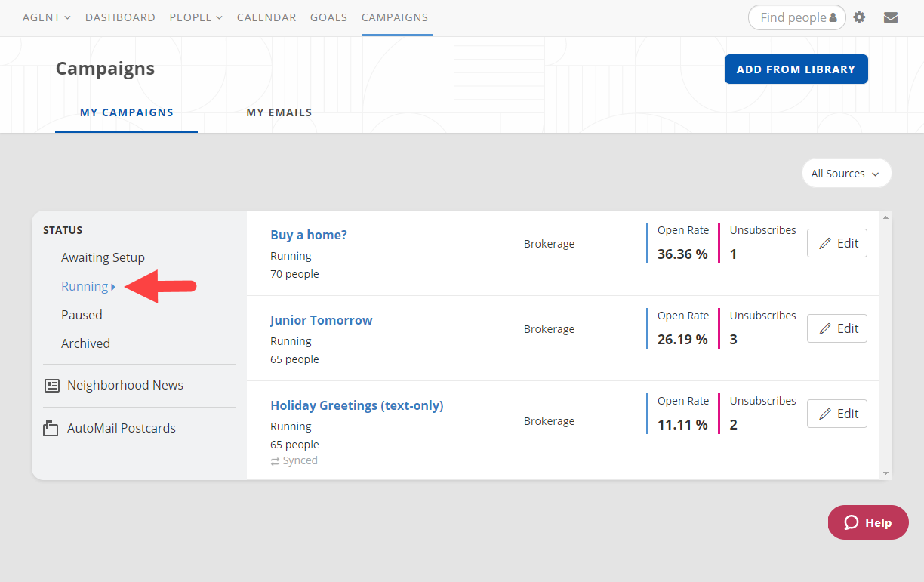Viewport: 924px width, 582px height.
Task: Click the Help chat bubble icon
Action: coord(852,522)
